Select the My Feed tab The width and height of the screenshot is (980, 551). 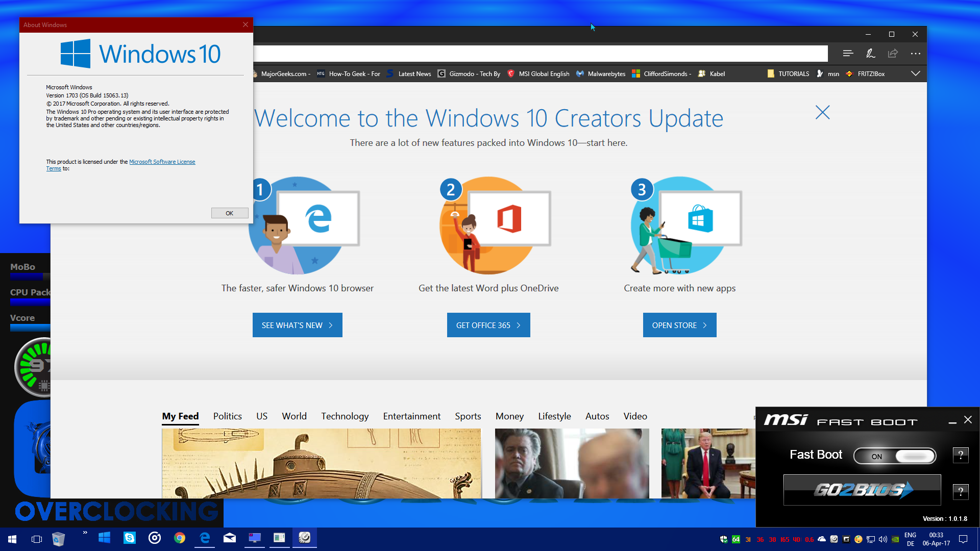(180, 416)
